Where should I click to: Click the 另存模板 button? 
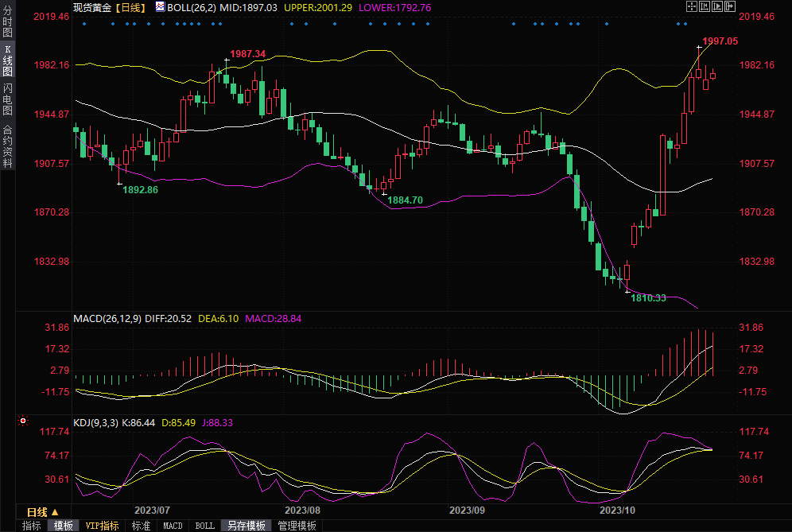click(x=247, y=526)
